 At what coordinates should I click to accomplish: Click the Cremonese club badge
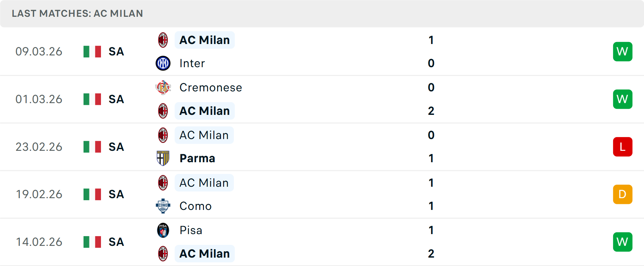click(163, 87)
